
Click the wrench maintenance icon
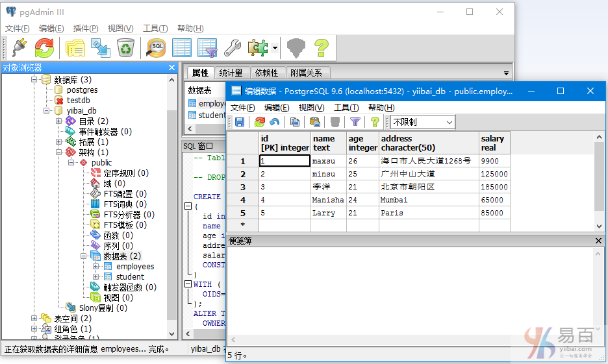232,47
